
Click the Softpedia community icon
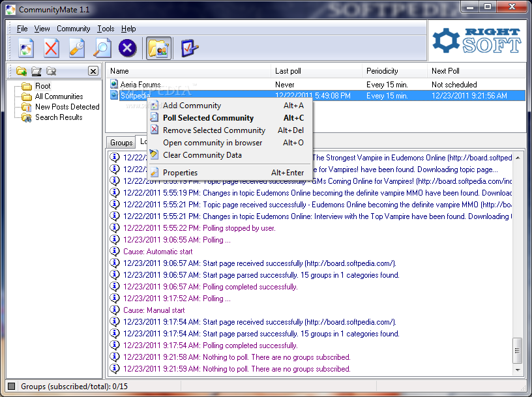[x=114, y=95]
